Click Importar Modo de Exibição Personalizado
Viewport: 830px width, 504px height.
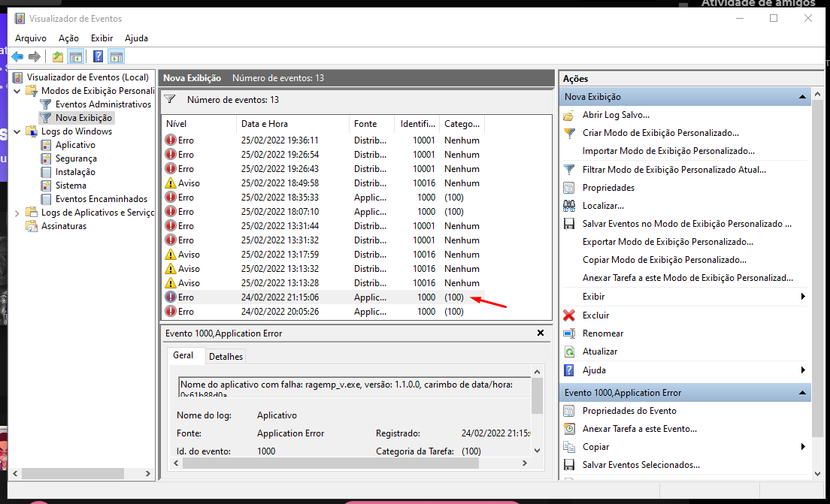click(x=668, y=151)
